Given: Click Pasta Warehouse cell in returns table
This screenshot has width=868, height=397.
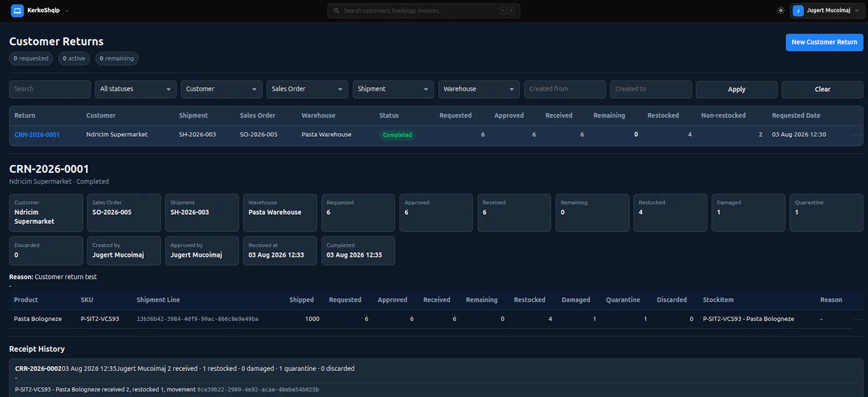Looking at the screenshot, I should coord(327,135).
